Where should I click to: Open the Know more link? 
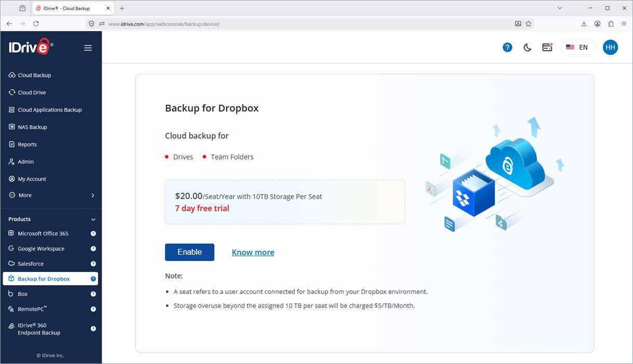click(x=253, y=253)
